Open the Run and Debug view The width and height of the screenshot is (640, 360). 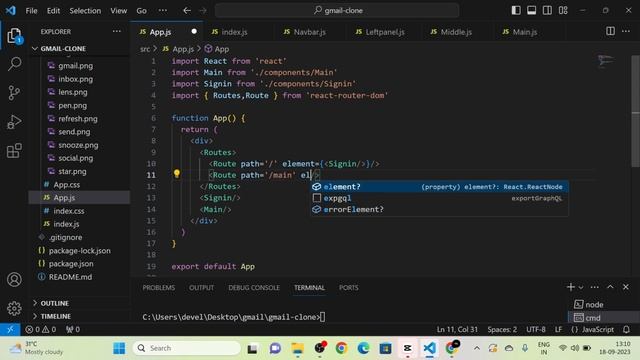click(14, 122)
